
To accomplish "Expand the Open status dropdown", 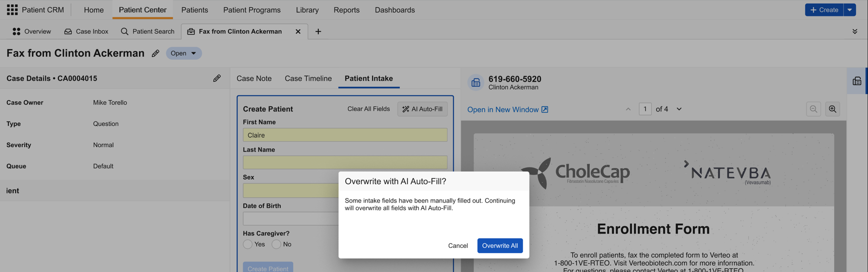I will [184, 53].
